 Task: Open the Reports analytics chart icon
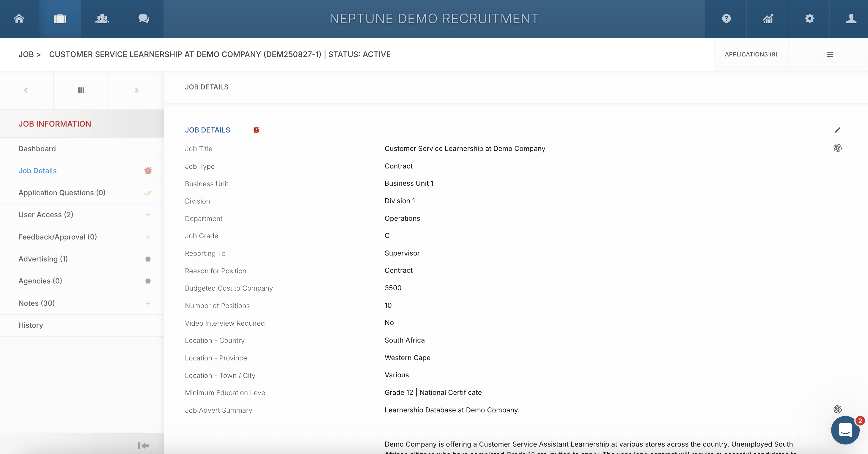[x=768, y=18]
